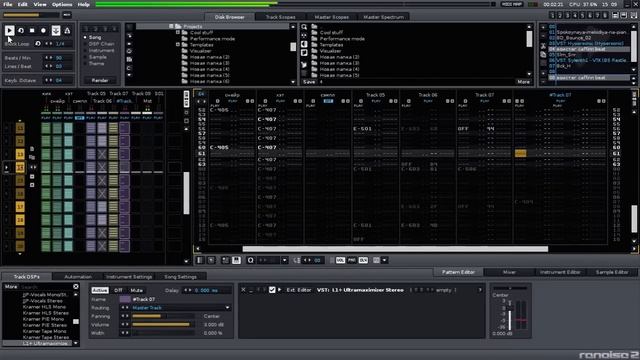
Task: Toggle the quantize Q icon
Action: coord(250,260)
